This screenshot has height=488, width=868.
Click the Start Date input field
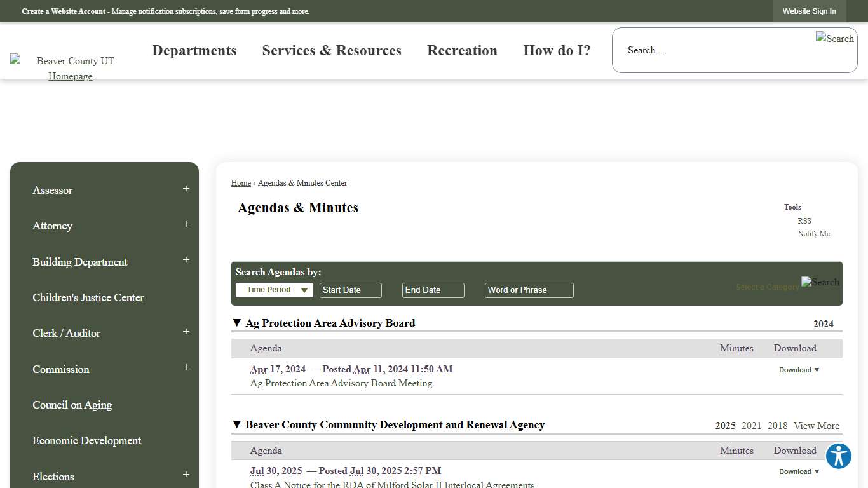(350, 290)
